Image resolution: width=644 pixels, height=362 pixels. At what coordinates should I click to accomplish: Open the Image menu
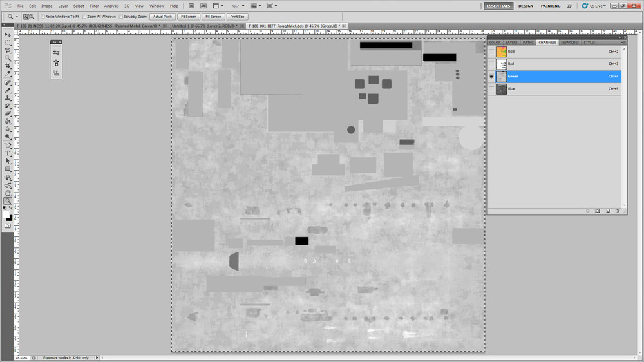(x=47, y=6)
